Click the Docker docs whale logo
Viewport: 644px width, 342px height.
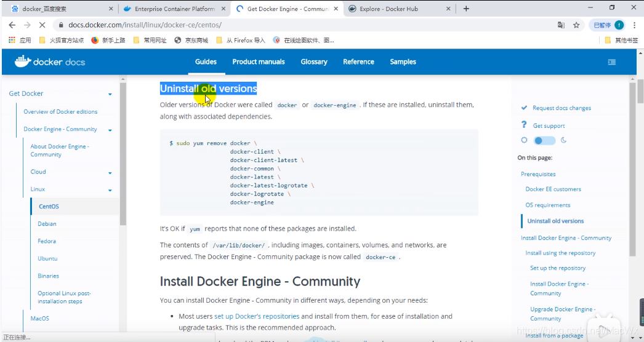(x=22, y=61)
